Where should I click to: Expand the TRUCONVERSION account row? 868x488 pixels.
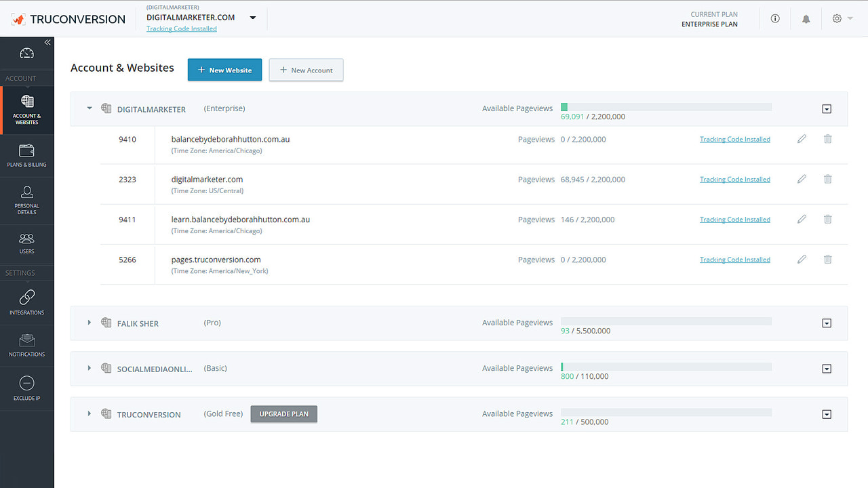pos(89,413)
